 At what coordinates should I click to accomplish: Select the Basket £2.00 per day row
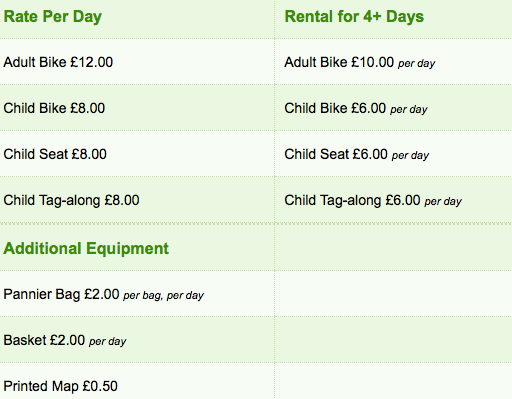(256, 340)
